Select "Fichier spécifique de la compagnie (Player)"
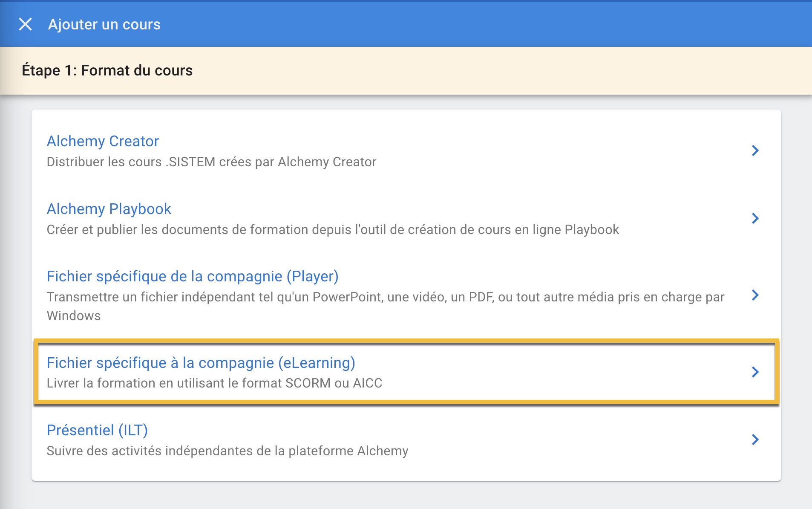The width and height of the screenshot is (812, 509). 192,276
